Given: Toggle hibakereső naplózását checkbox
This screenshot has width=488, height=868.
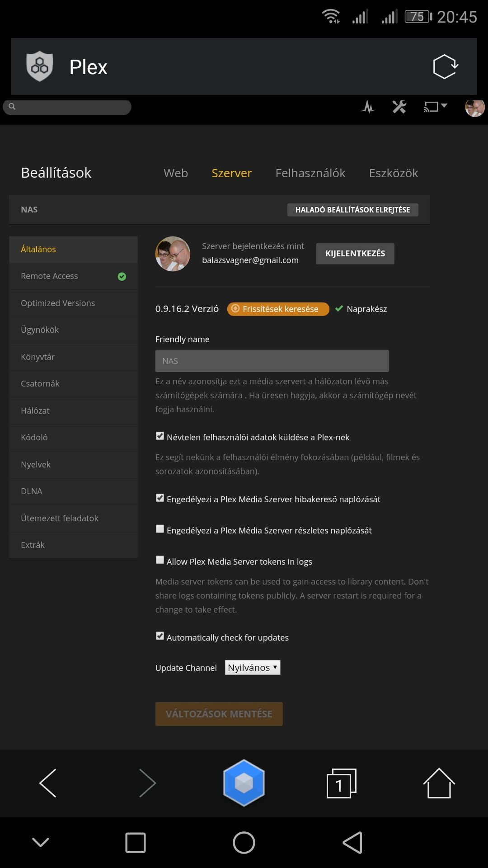Looking at the screenshot, I should [160, 498].
